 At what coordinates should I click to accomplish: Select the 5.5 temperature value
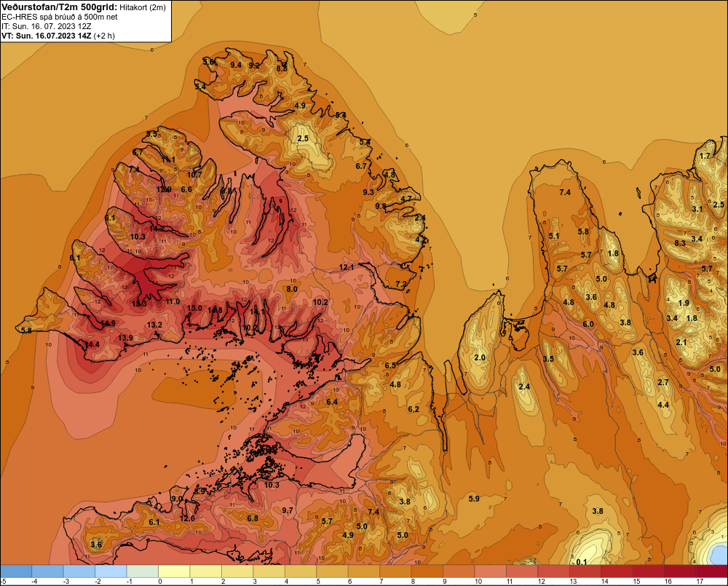[152, 134]
